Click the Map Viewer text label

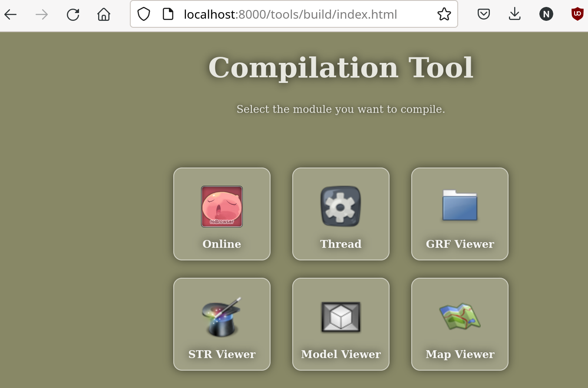pos(459,354)
